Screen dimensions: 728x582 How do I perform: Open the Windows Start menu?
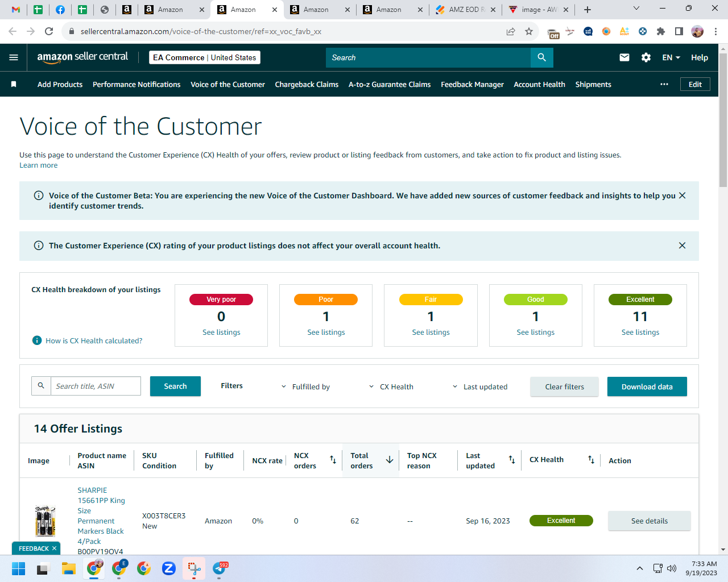point(19,568)
